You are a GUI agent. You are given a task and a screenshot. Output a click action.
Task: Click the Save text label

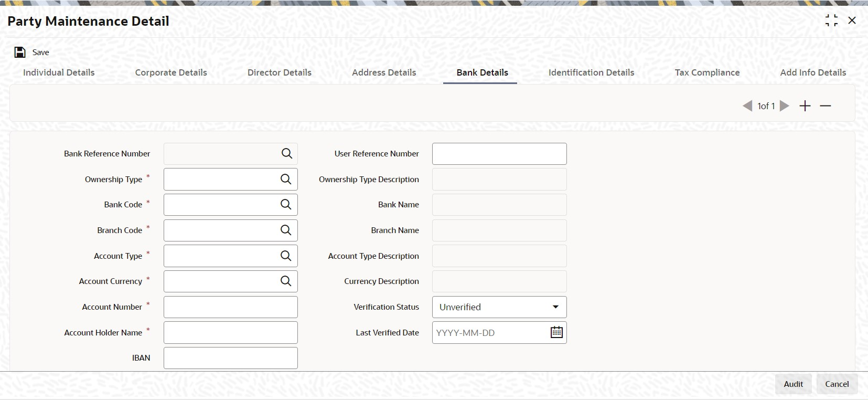(x=40, y=52)
